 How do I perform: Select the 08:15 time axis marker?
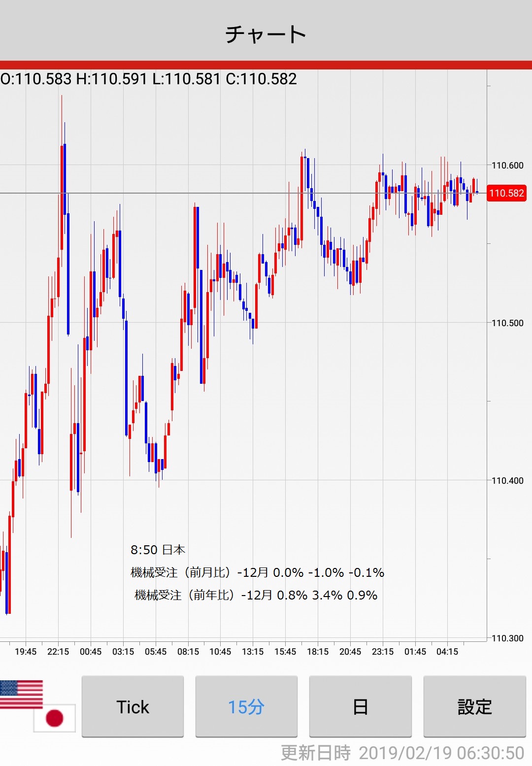(x=188, y=652)
